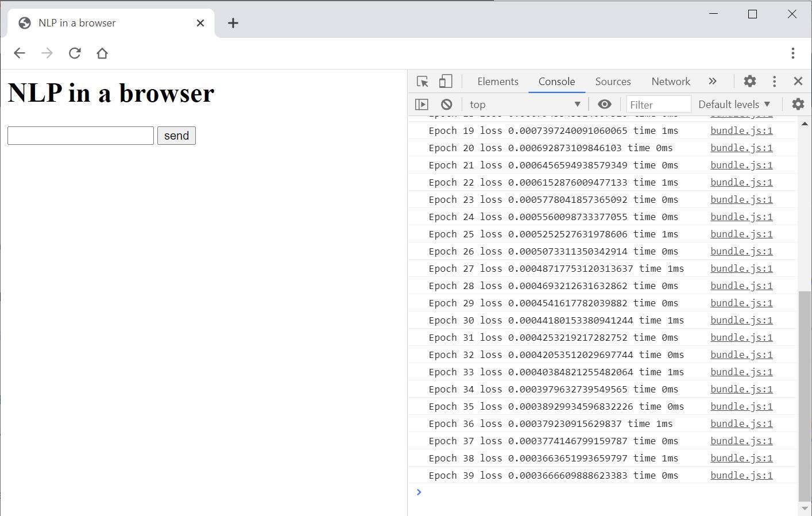Open DevTools customize three-dot menu
The image size is (812, 516).
[774, 82]
